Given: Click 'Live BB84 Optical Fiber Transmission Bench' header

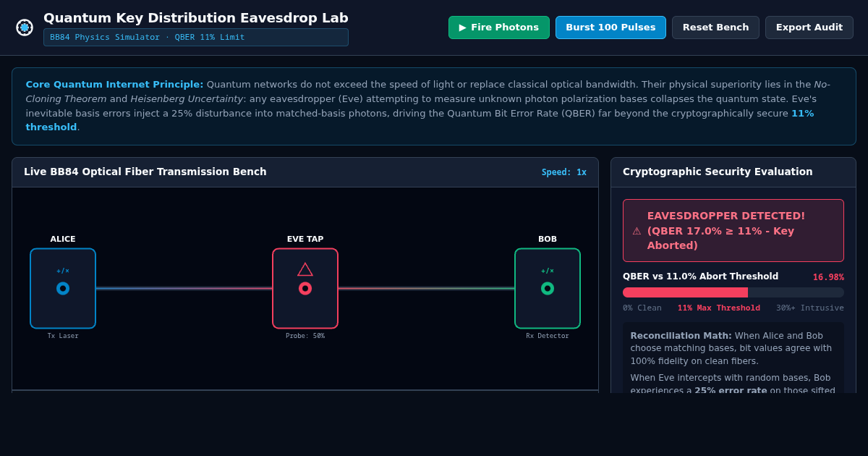Looking at the screenshot, I should point(145,172).
